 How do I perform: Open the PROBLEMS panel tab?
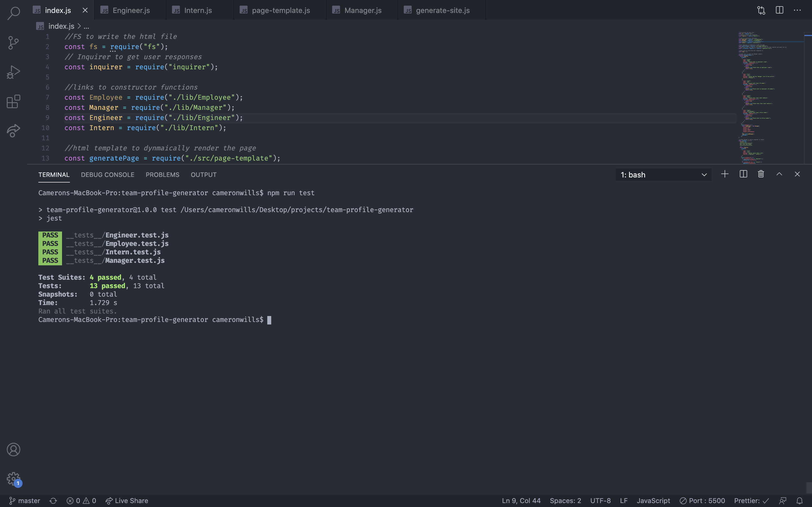(162, 174)
